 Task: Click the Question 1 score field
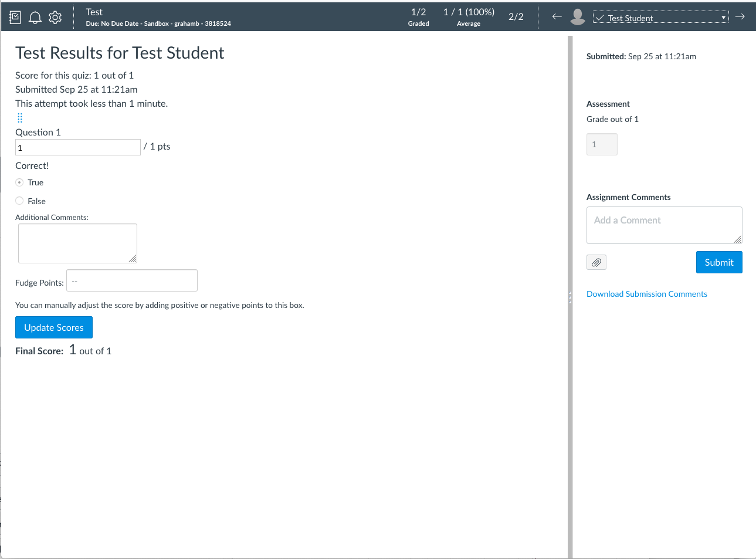coord(78,147)
